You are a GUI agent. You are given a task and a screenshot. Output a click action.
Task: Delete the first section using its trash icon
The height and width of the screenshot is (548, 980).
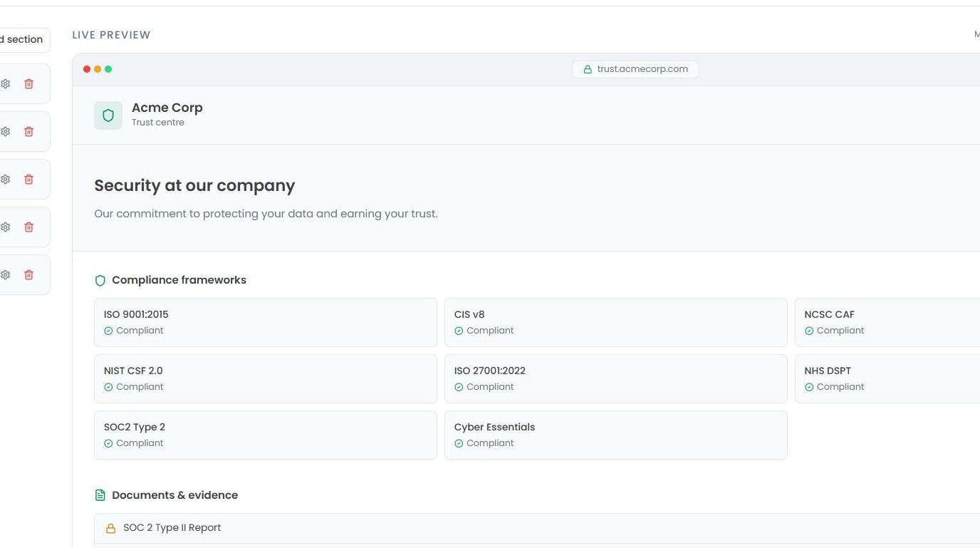pyautogui.click(x=29, y=84)
